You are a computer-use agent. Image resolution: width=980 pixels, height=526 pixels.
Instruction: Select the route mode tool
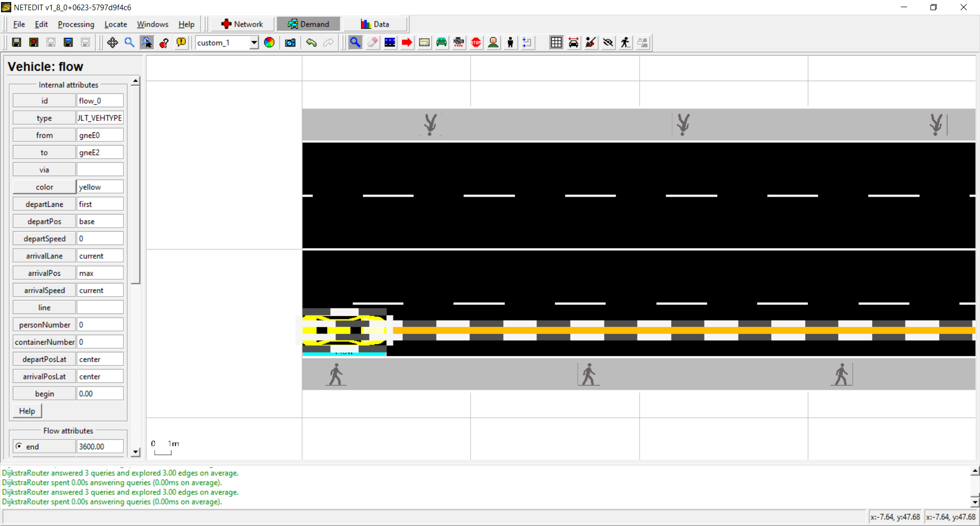(407, 42)
